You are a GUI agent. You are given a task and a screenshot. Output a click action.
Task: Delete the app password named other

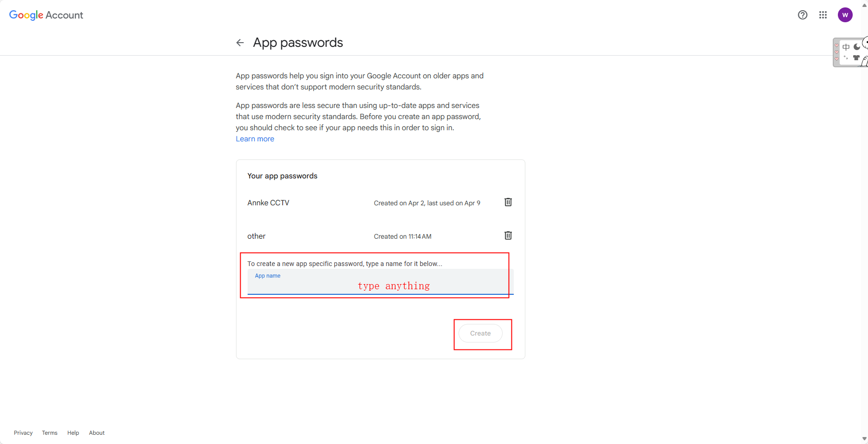508,235
